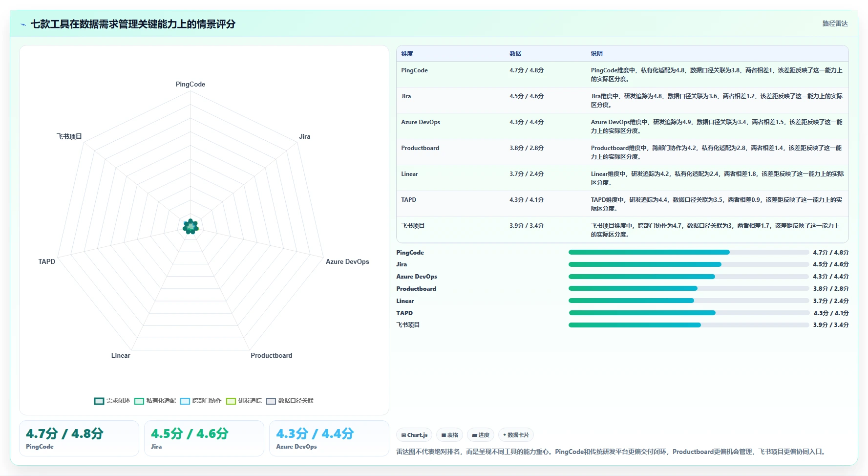Viewport: 868px width, 476px height.
Task: Click the Linear description text in the table
Action: tap(717, 178)
